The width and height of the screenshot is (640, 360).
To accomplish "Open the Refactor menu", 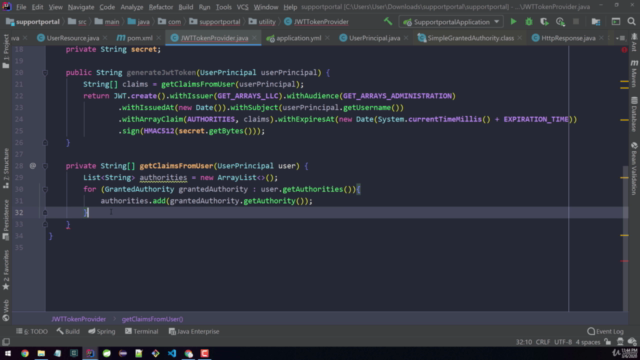I will pos(160,7).
